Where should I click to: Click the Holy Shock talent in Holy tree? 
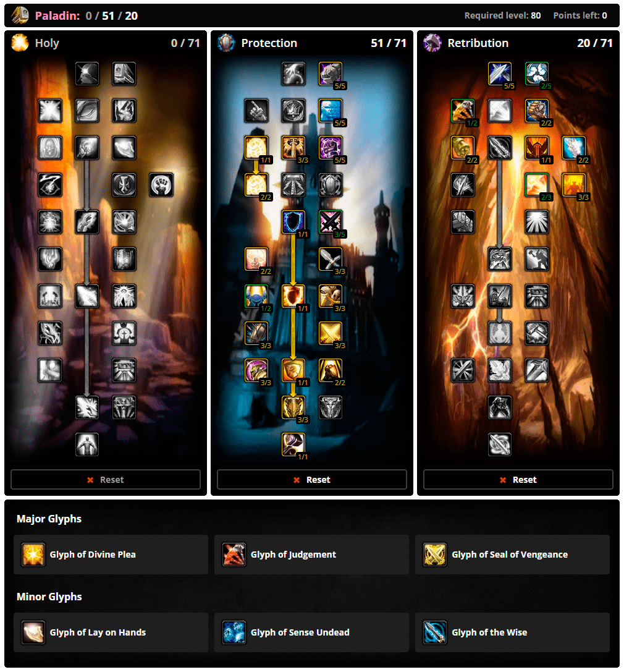(87, 296)
